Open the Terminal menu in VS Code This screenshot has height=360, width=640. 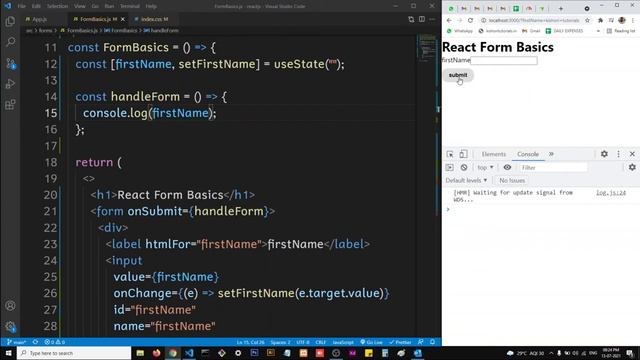[129, 6]
